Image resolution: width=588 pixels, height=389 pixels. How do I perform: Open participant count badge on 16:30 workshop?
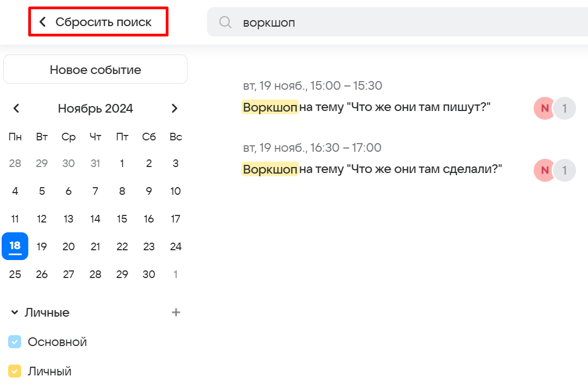(565, 170)
